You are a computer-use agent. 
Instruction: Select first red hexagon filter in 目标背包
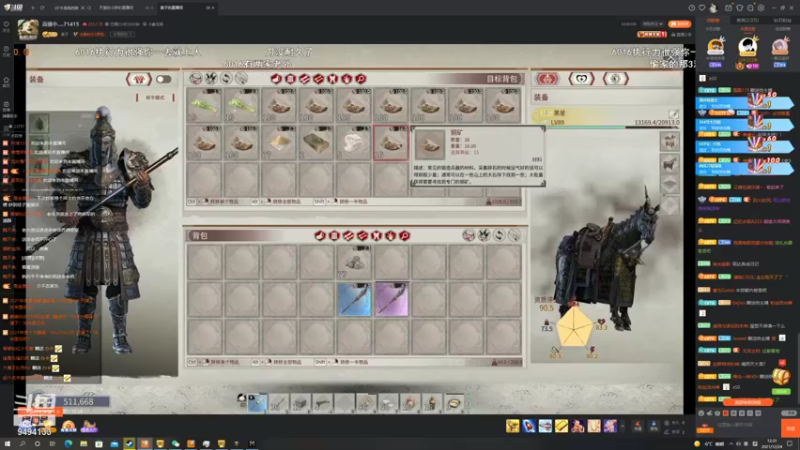click(276, 79)
